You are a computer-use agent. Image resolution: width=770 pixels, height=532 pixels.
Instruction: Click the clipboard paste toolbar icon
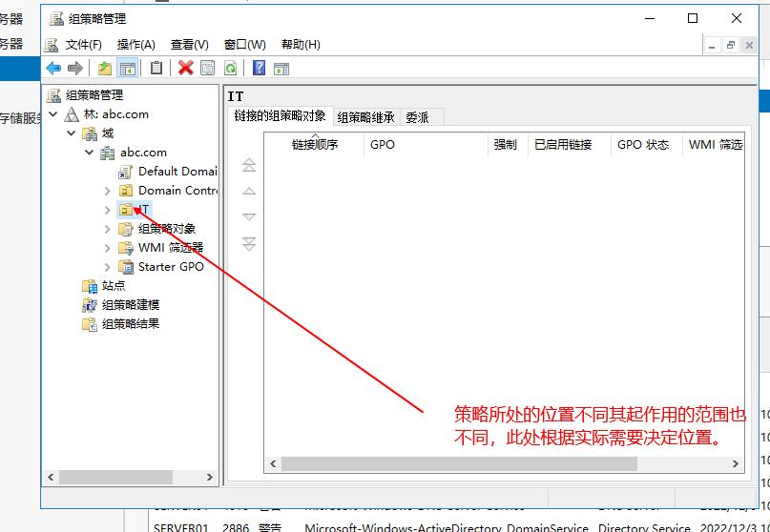click(x=156, y=69)
